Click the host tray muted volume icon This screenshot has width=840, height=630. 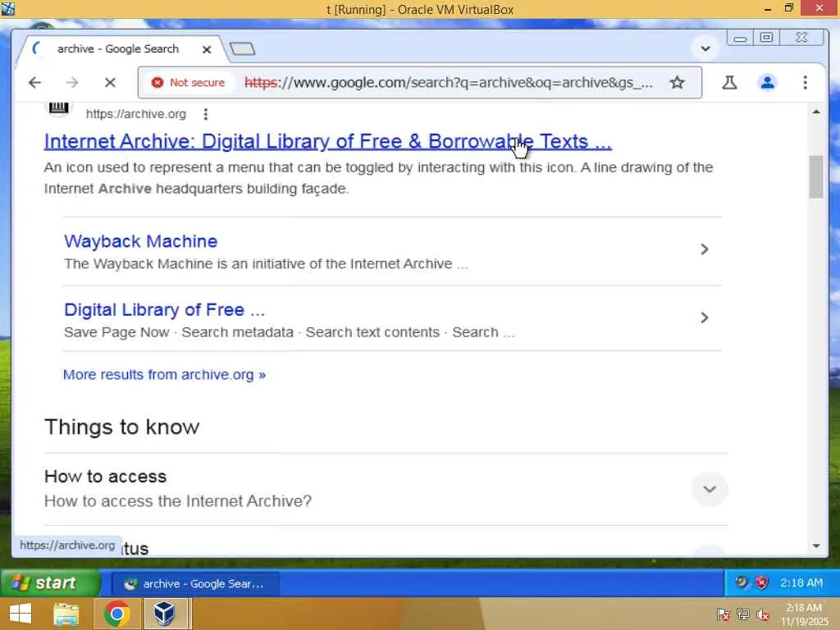(x=763, y=614)
